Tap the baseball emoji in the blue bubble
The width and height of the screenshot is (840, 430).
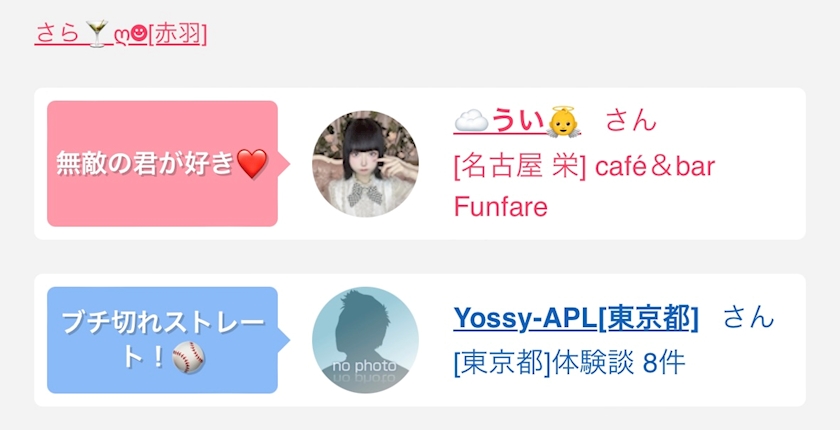tap(189, 358)
